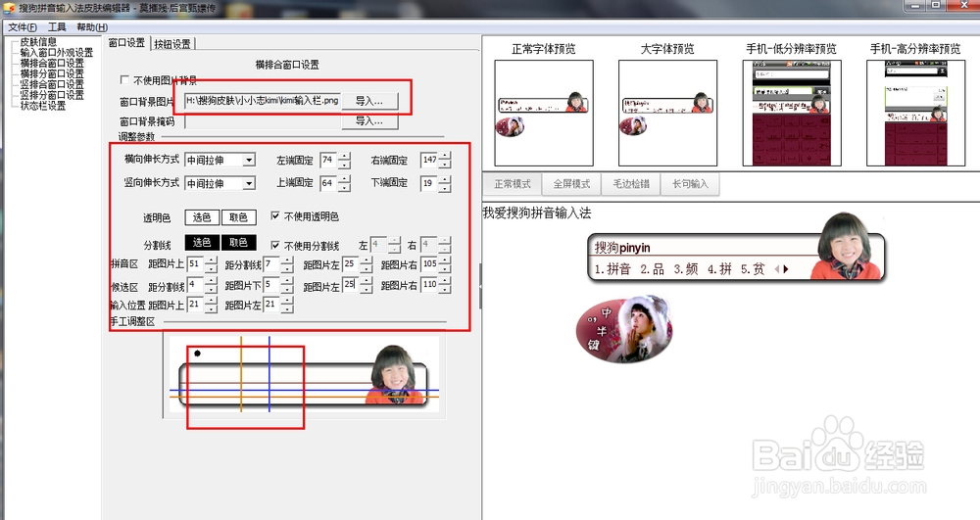Switch to the 按钮设置 tab
This screenshot has height=520, width=980.
[173, 44]
